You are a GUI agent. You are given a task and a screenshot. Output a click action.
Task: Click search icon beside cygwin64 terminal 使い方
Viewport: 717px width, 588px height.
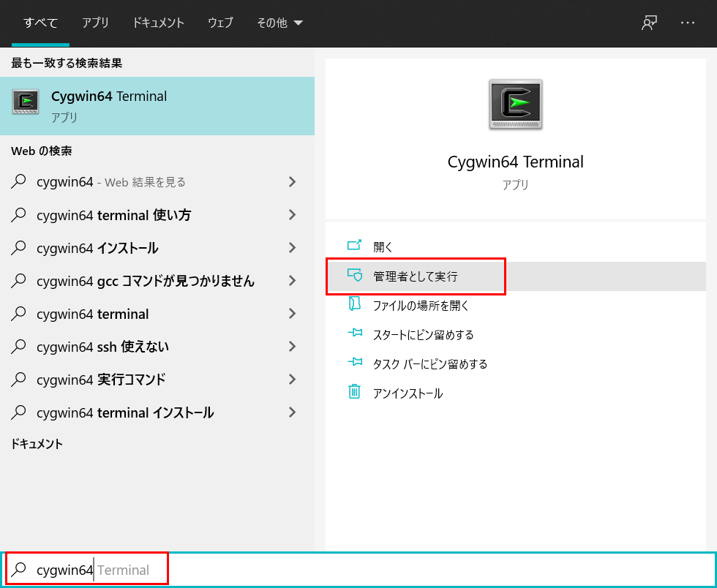(x=18, y=214)
